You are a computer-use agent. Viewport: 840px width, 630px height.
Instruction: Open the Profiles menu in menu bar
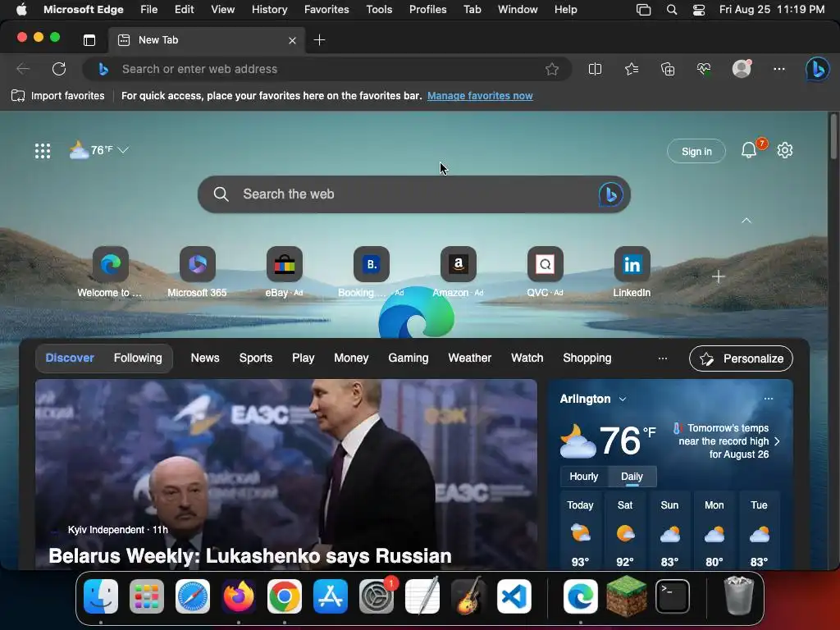[427, 9]
